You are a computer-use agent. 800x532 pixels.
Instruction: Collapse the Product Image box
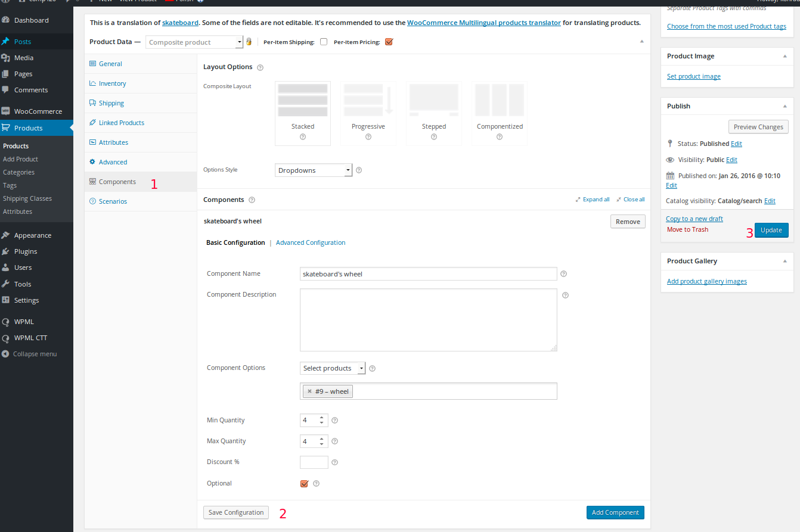pos(785,56)
